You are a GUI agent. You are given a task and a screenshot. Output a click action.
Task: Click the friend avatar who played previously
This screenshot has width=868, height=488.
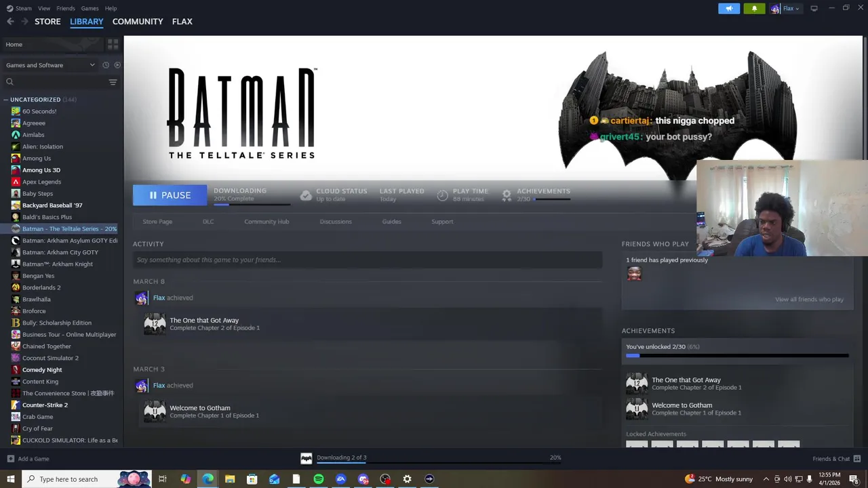634,273
